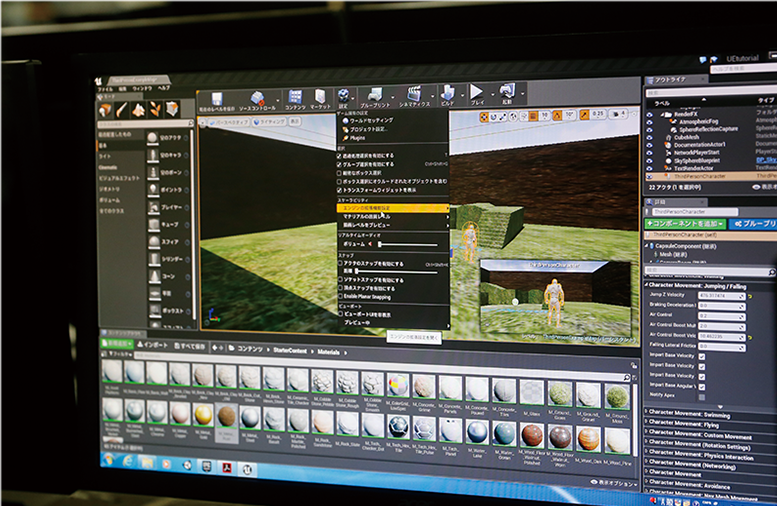Toggle the orange grid snapping icon
This screenshot has width=777, height=506.
click(533, 116)
